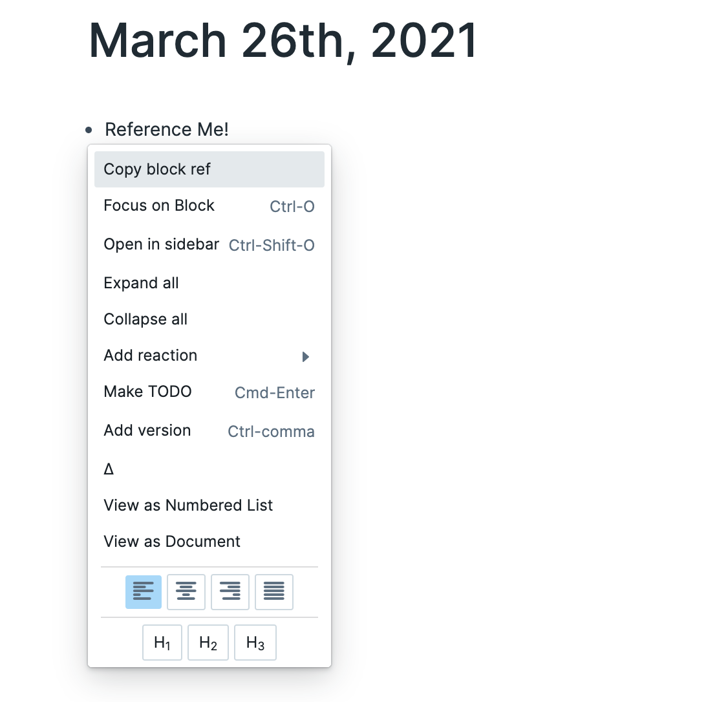728x702 pixels.
Task: Apply H1 heading formatting
Action: [x=162, y=642]
